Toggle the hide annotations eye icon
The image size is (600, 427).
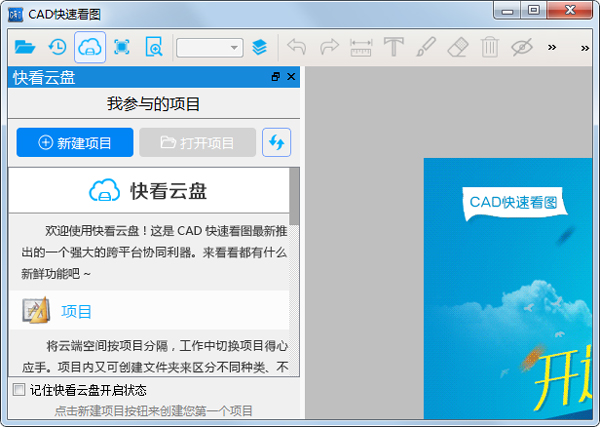[522, 47]
